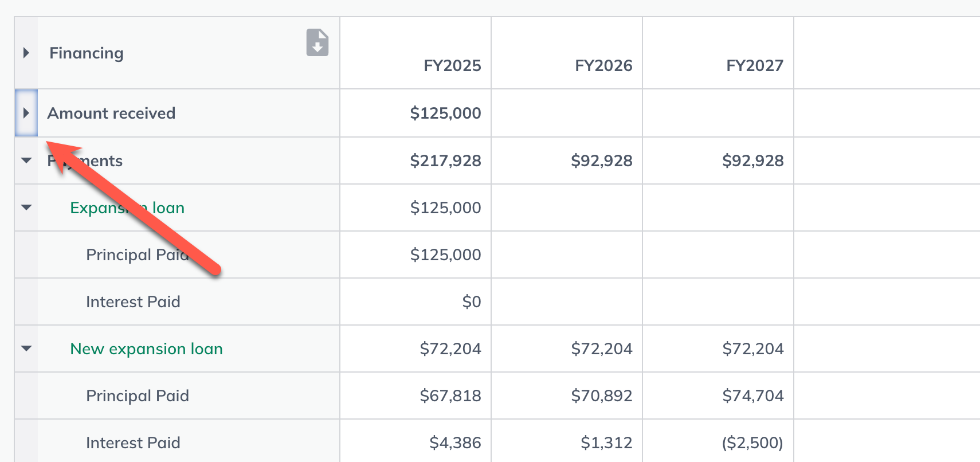Collapse the New expansion loan row
980x462 pixels.
point(26,349)
